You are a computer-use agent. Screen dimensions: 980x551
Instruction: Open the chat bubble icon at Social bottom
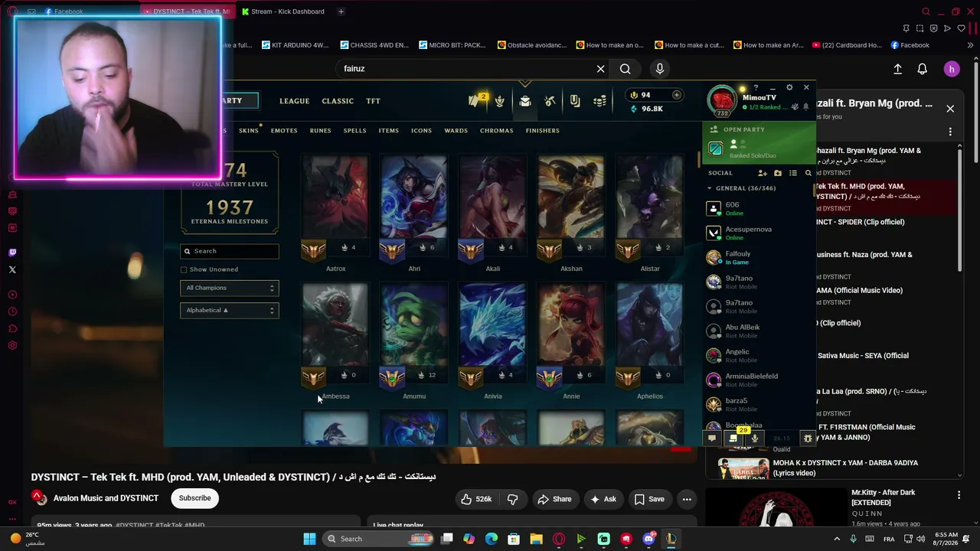click(x=712, y=439)
